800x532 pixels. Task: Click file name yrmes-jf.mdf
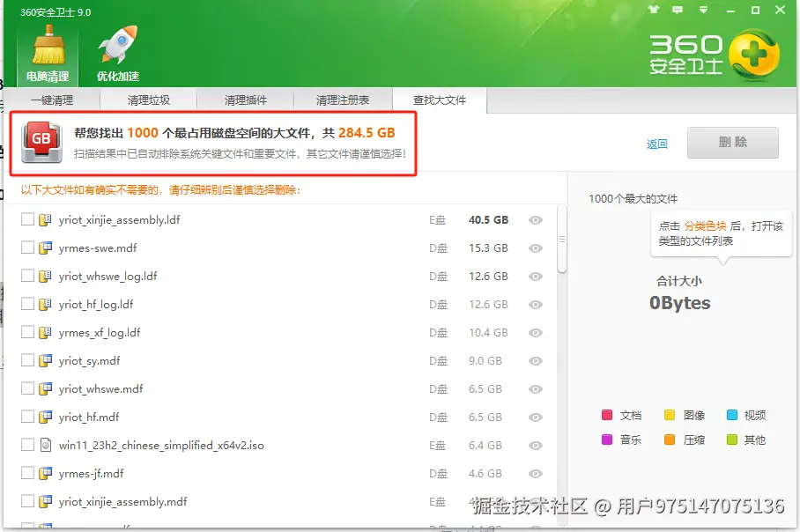click(x=91, y=473)
